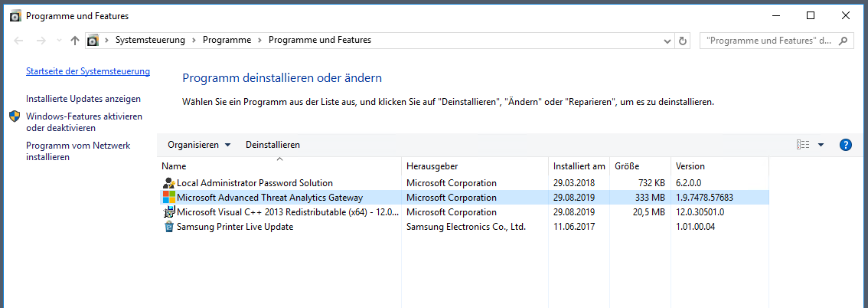Click the Visual C++ 2013 Redistributable icon
Viewport: 868px width, 308px height.
tap(169, 212)
